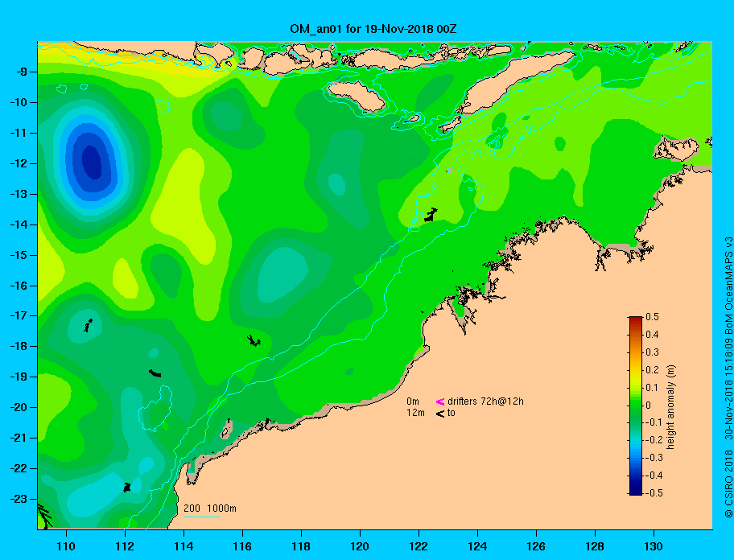Click the black drifter track near 111E, 17S

pos(88,325)
